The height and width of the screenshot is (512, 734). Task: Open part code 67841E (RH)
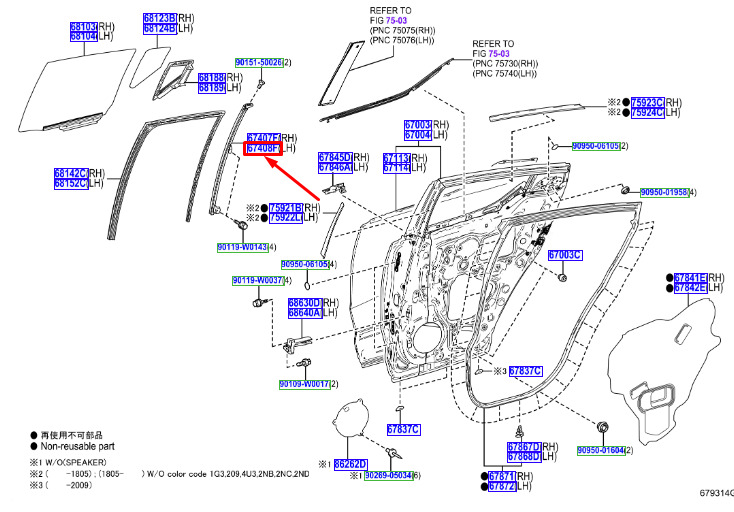[690, 278]
